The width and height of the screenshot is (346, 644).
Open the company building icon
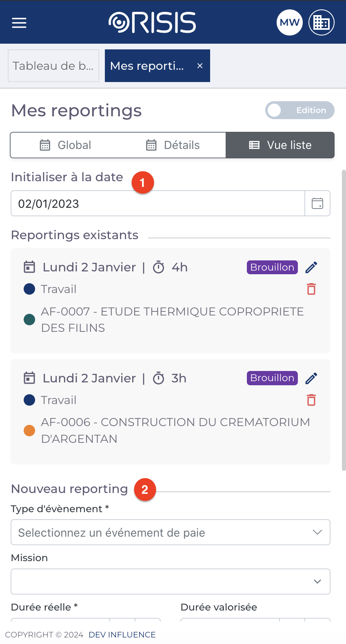pos(321,22)
